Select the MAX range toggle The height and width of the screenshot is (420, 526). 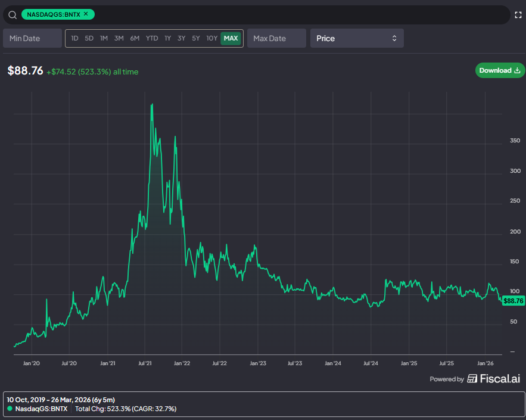231,38
